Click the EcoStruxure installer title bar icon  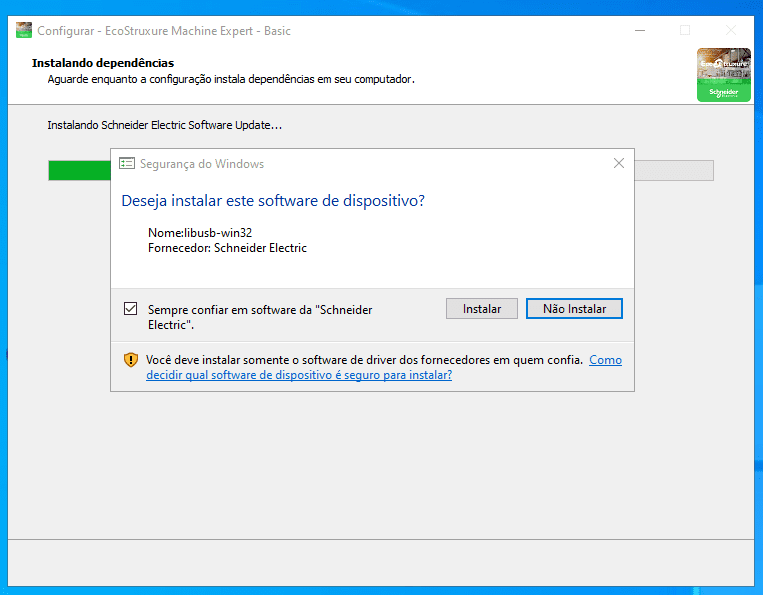click(24, 30)
